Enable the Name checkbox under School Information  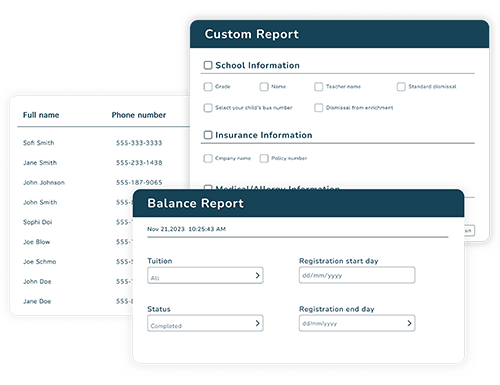[264, 87]
